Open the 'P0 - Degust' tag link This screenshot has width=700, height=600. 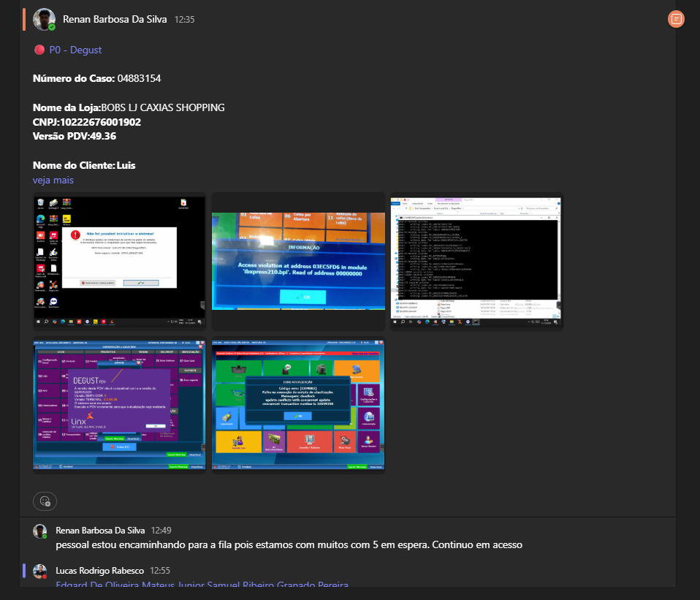[75, 50]
